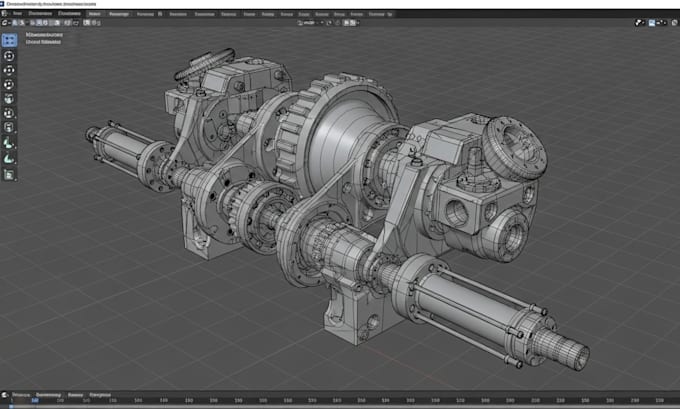Open the gizmo visibility icon at top right
The height and width of the screenshot is (409, 680).
tap(638, 23)
